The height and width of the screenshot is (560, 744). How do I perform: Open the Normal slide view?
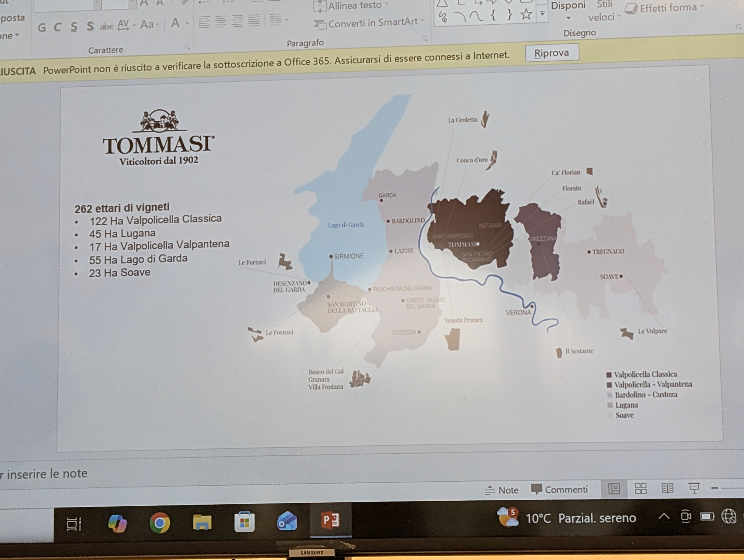coord(614,488)
